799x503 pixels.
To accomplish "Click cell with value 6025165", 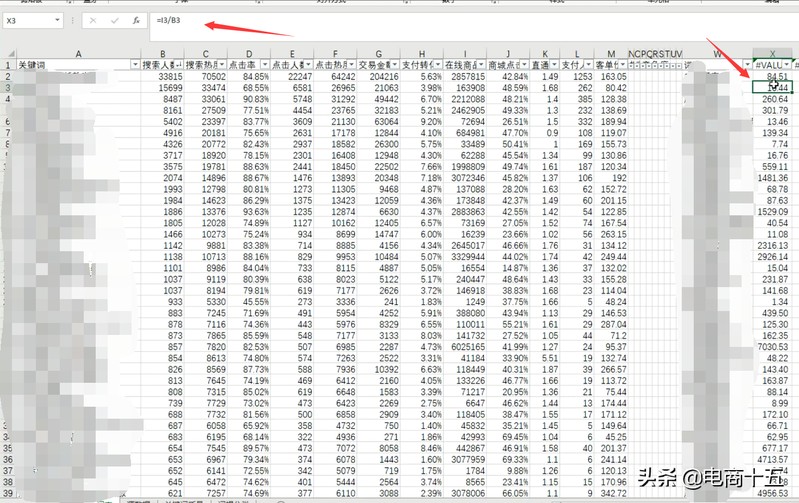I will click(465, 347).
